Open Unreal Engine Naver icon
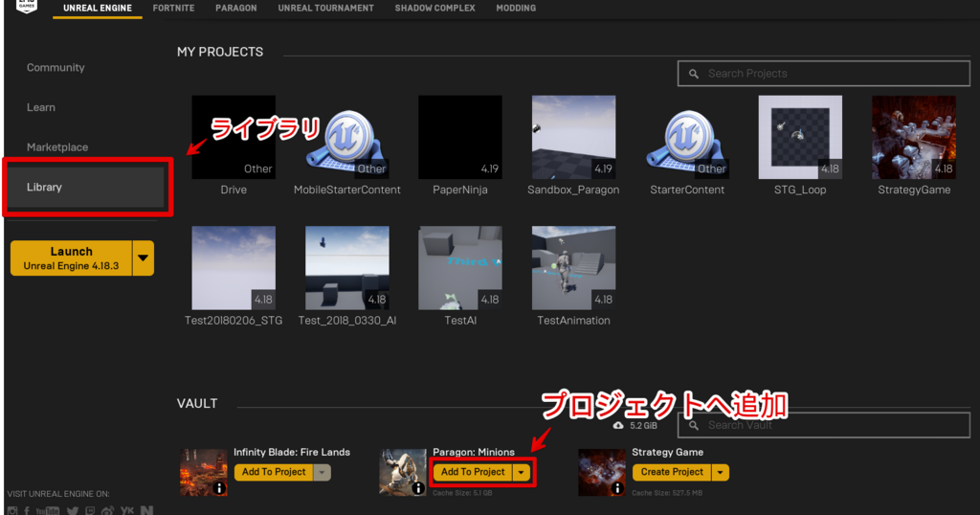The height and width of the screenshot is (515, 980). 146,510
